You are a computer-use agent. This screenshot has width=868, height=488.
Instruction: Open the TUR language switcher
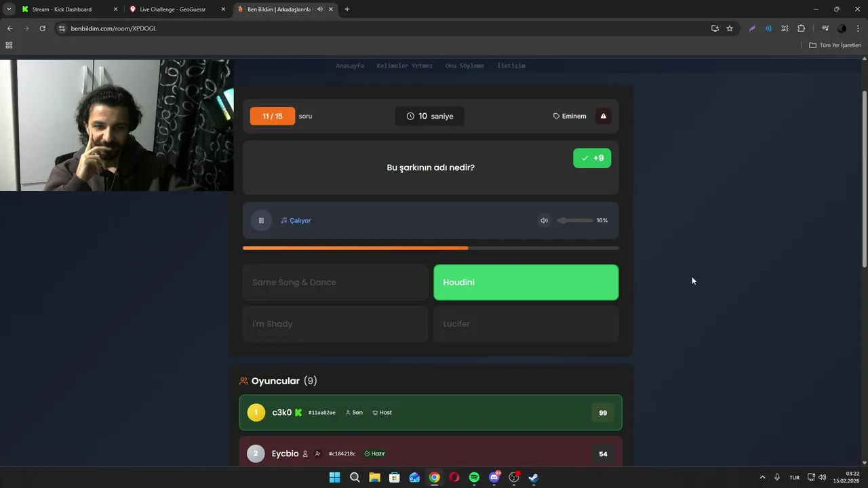pos(794,477)
